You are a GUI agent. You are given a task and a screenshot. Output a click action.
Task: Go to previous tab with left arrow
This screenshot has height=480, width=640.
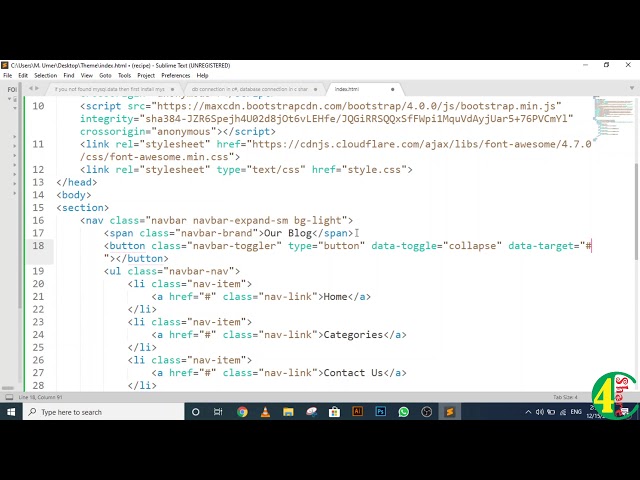coord(31,88)
